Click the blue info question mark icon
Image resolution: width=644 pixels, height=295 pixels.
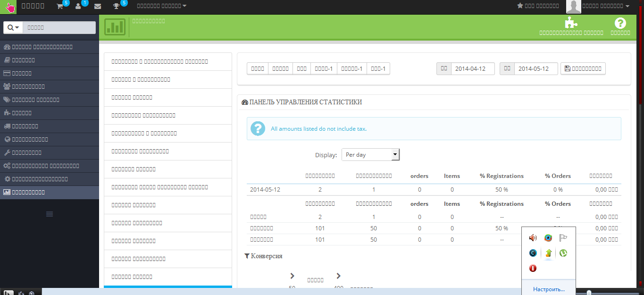[258, 128]
